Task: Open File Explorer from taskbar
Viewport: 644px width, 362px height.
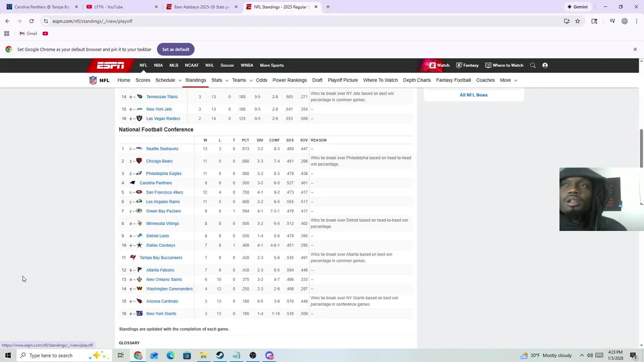Action: [203, 355]
